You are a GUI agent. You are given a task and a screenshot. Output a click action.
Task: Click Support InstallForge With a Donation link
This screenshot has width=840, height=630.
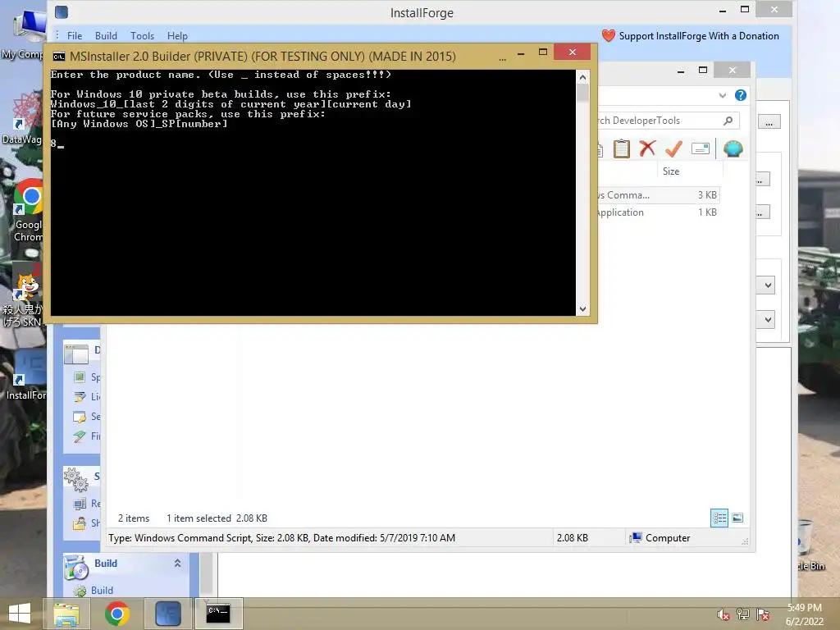(699, 36)
